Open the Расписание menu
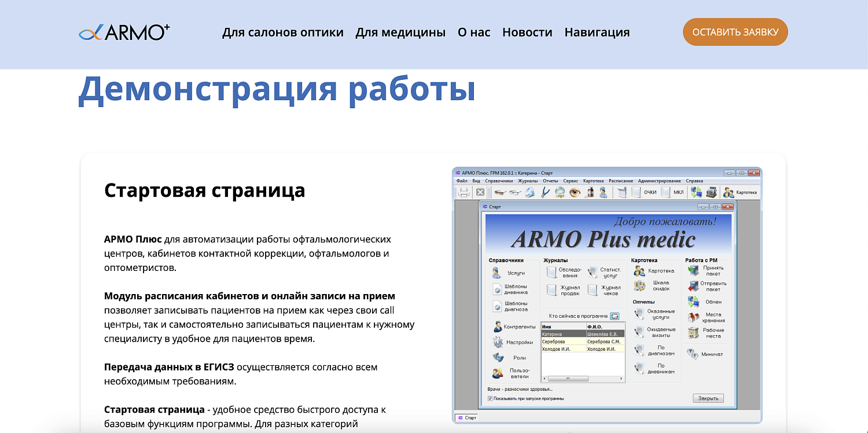Screen dimensions: 868x433 620,181
